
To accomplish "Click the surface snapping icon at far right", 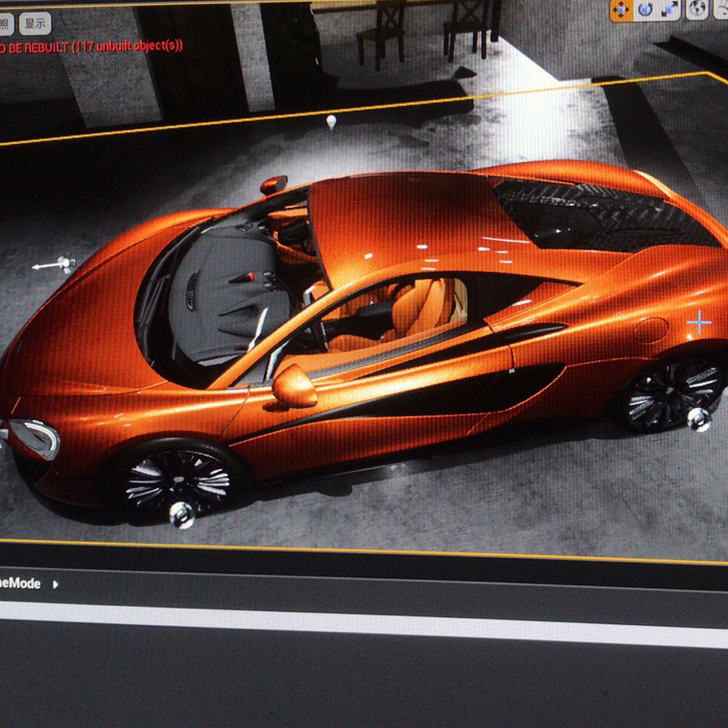I will point(721,10).
